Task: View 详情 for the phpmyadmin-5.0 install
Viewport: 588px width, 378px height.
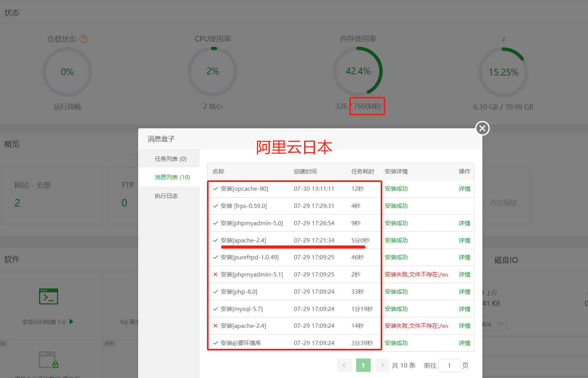Action: tap(464, 223)
